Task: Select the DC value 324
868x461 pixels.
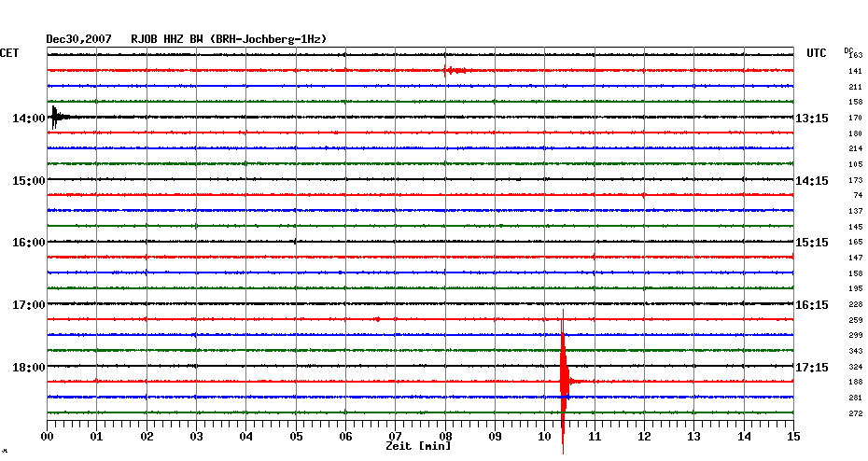Action: coord(855,367)
